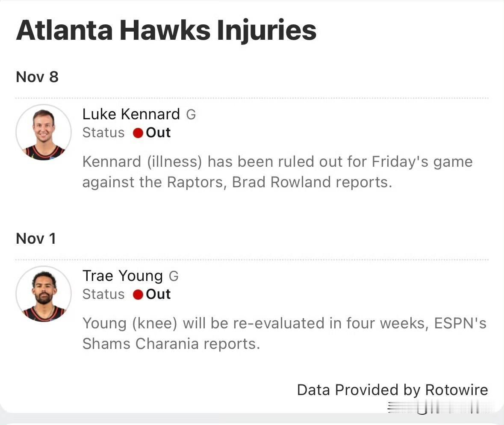Click the Young knee re-evaluation report text

[x=284, y=333]
